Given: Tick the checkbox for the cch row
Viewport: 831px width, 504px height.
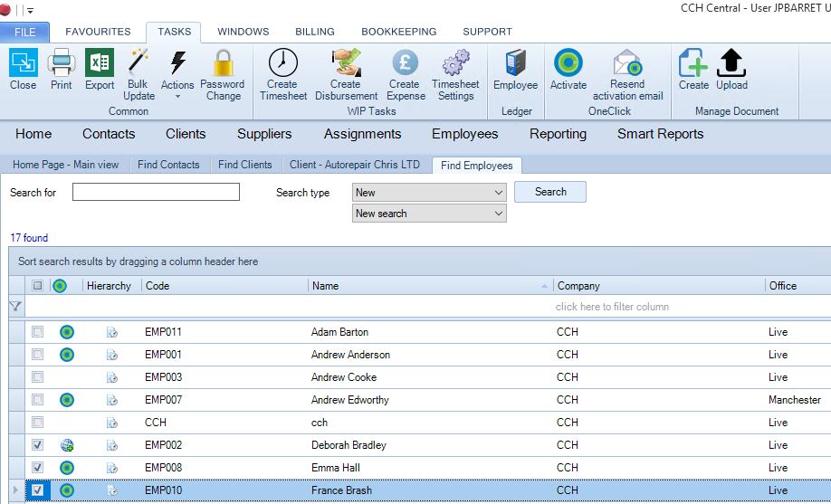Looking at the screenshot, I should pyautogui.click(x=38, y=423).
